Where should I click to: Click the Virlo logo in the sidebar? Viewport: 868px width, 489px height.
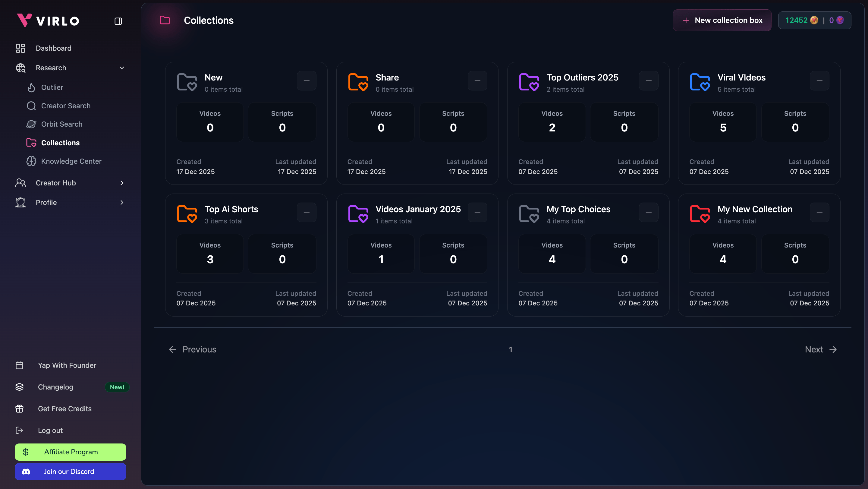click(47, 20)
